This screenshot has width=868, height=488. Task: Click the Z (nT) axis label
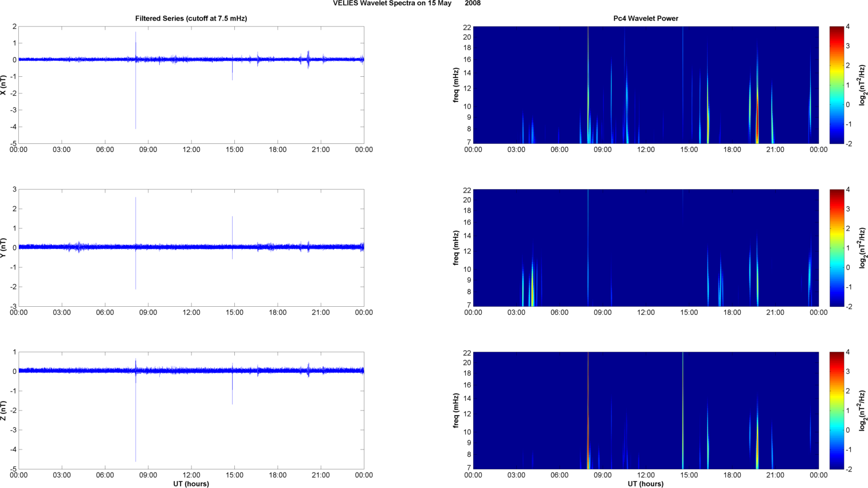click(4, 411)
